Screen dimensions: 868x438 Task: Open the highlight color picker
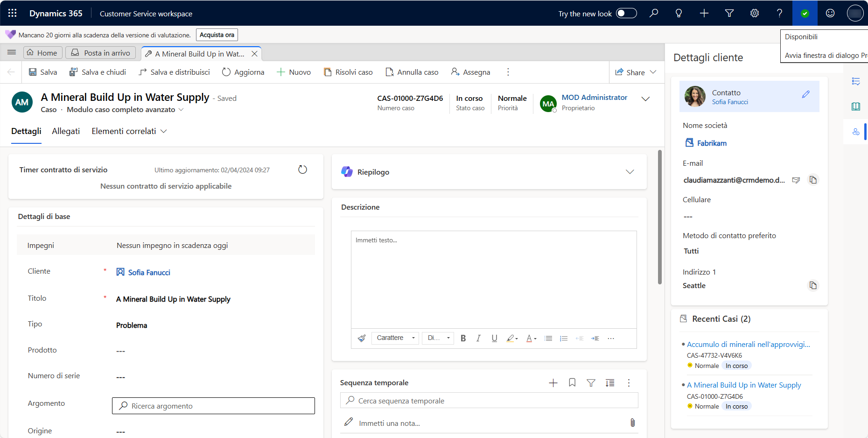pos(512,338)
